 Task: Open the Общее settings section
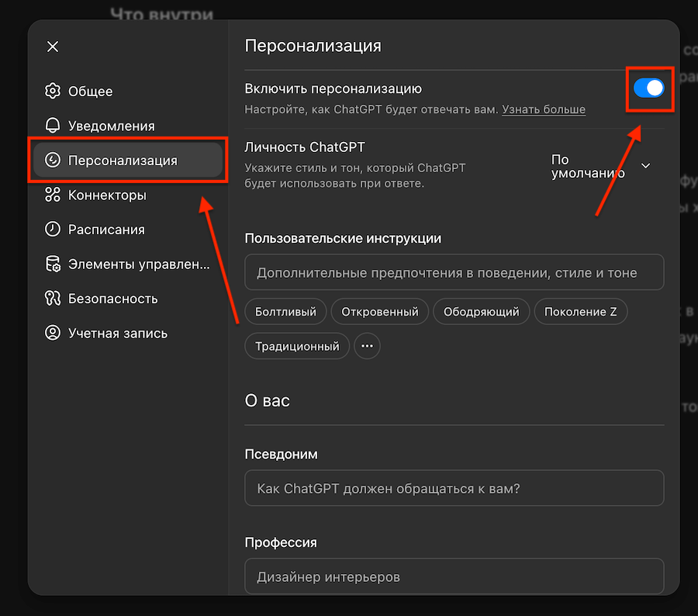[x=128, y=91]
